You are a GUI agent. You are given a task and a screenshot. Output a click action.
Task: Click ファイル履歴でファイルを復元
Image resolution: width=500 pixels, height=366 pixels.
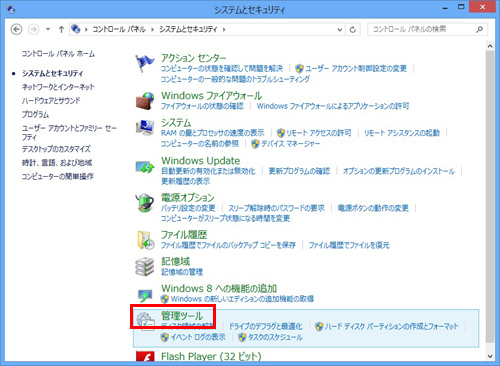click(349, 245)
